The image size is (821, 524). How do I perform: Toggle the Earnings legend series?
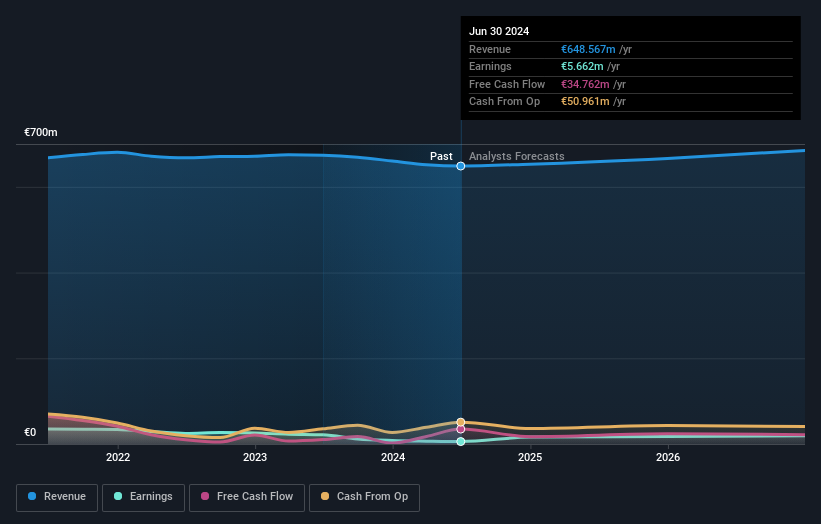(x=143, y=497)
